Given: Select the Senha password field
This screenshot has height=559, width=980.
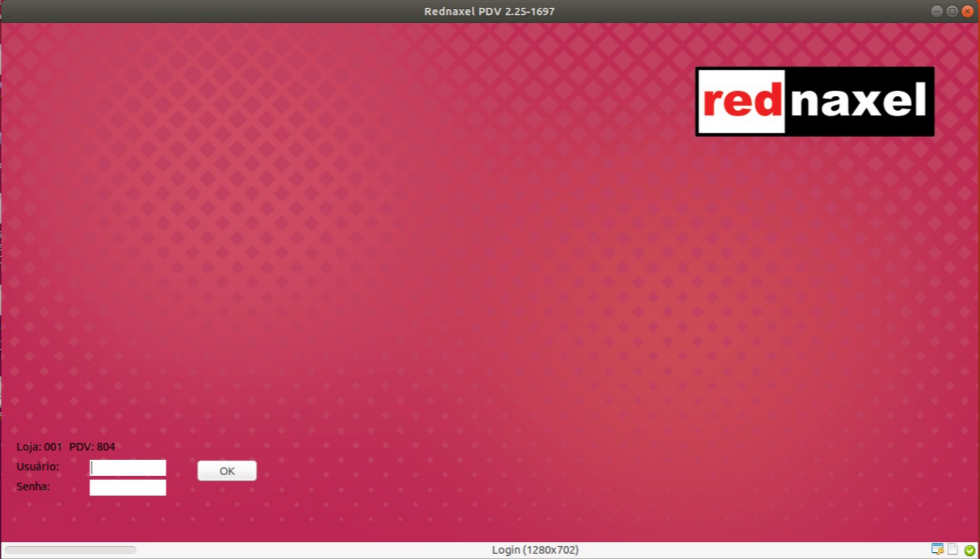Looking at the screenshot, I should point(127,488).
